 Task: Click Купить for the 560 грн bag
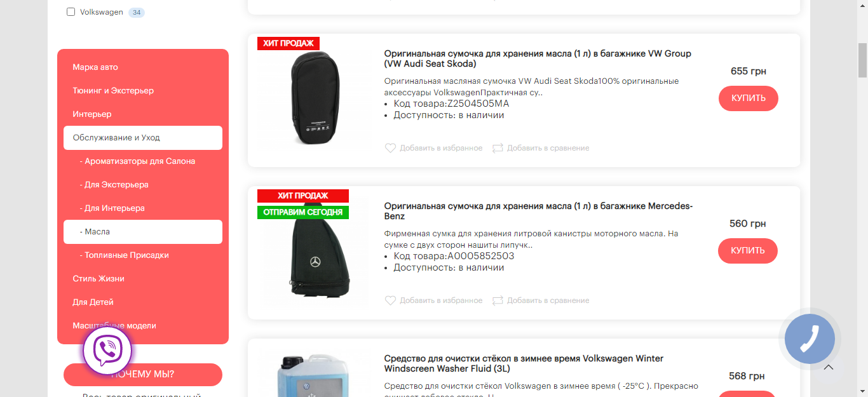point(748,251)
